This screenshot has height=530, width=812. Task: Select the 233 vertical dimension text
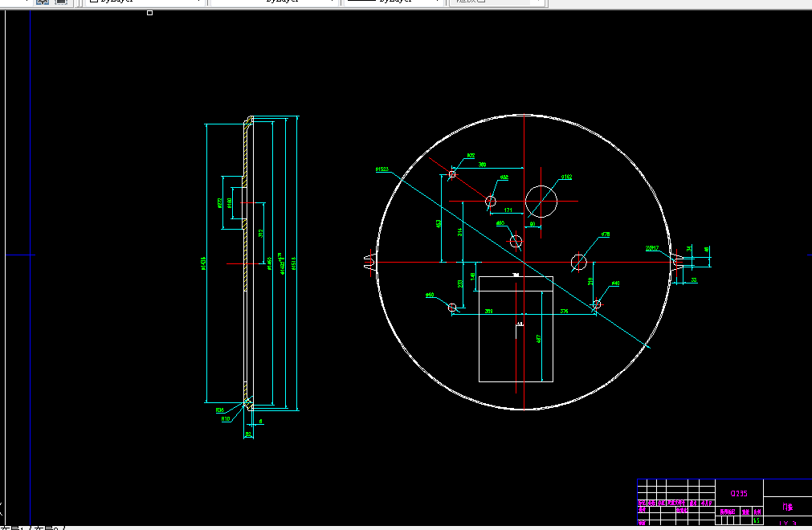pyautogui.click(x=460, y=284)
